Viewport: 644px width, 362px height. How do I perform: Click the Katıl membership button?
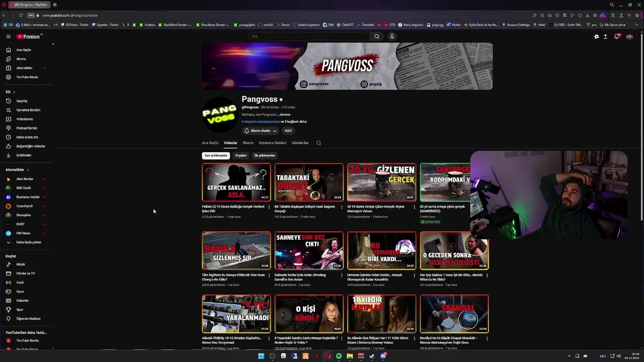click(x=288, y=131)
